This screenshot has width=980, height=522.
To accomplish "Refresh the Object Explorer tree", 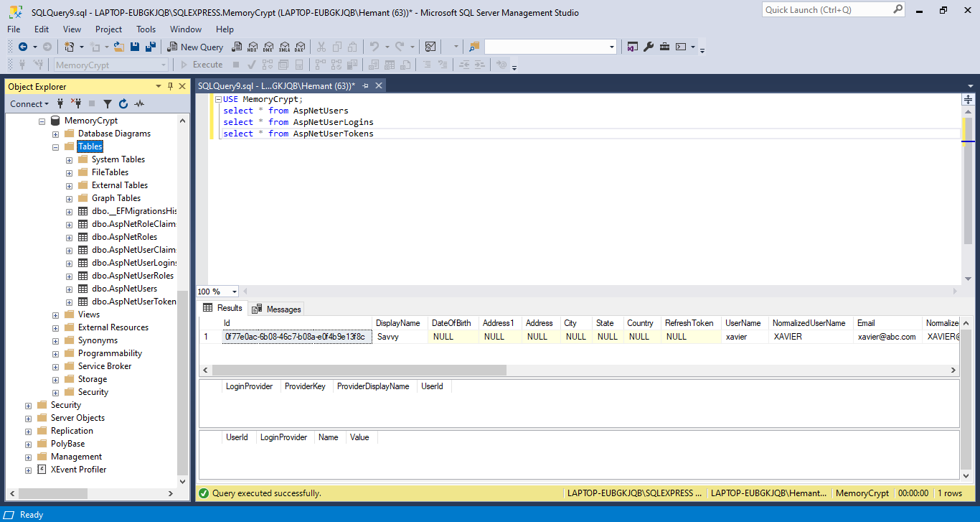I will coord(123,103).
